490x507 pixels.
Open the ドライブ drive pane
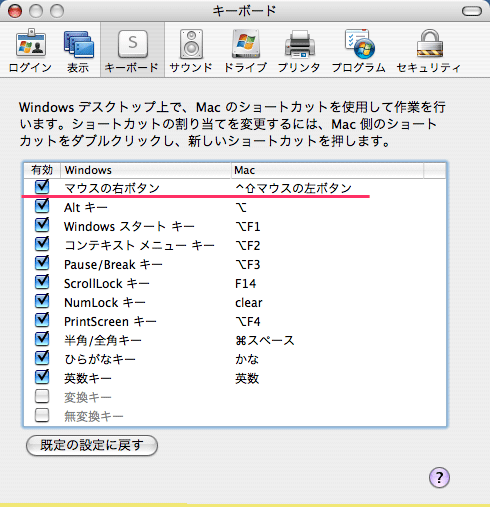click(245, 50)
